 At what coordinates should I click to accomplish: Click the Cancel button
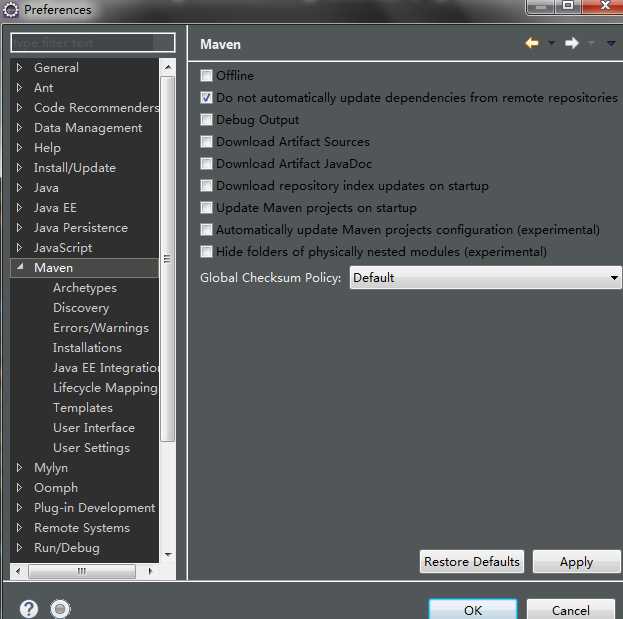[x=571, y=610]
